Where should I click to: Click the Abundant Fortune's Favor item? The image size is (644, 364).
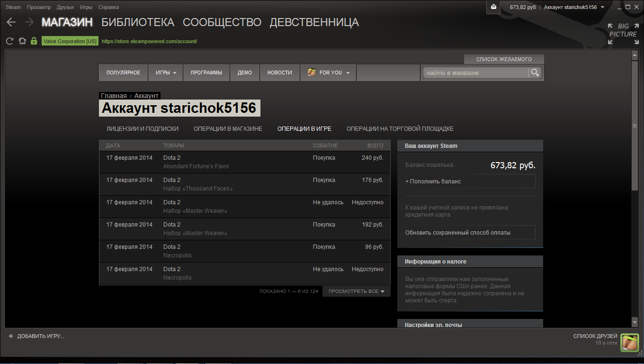coord(196,166)
